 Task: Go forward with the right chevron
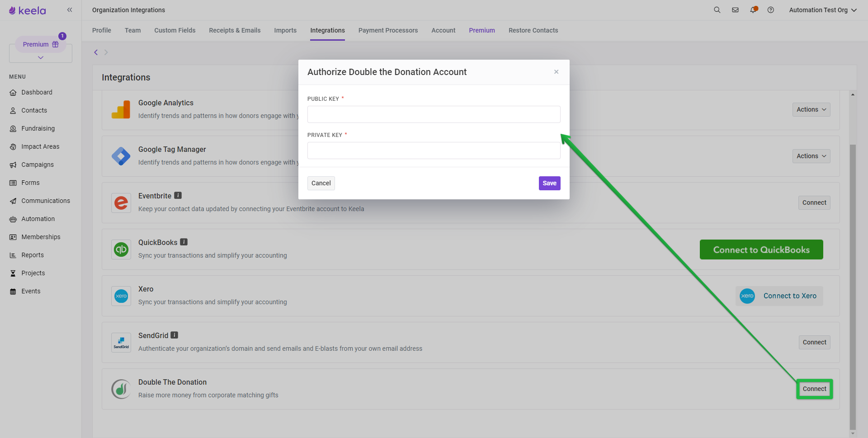click(x=106, y=52)
